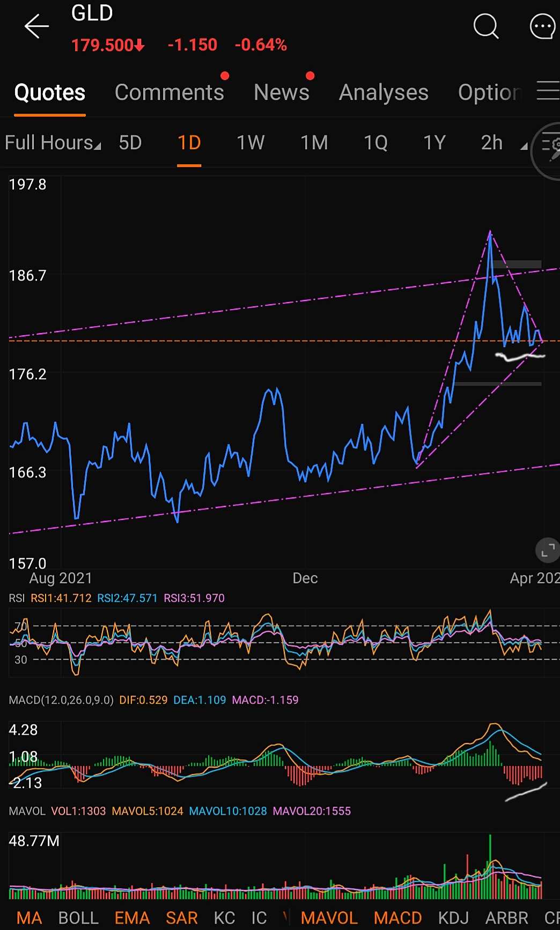Toggle the BOLL indicator
560x930 pixels.
point(78,918)
